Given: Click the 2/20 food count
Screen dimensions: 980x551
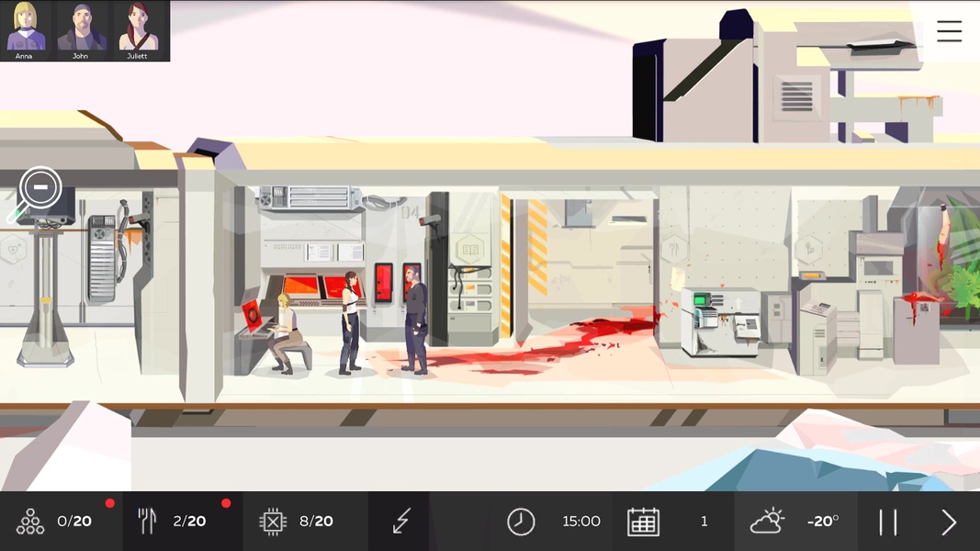Looking at the screenshot, I should point(189,521).
